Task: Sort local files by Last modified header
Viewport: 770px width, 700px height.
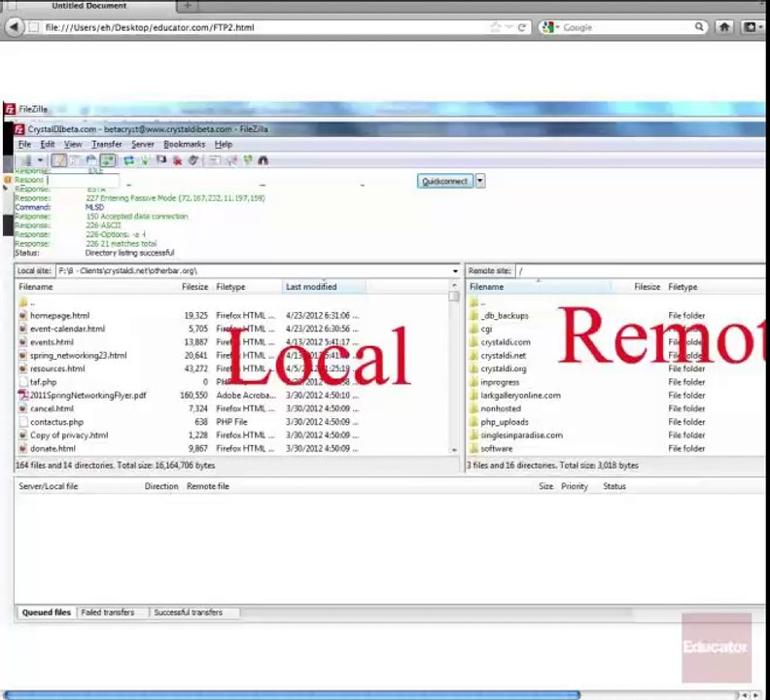Action: tap(324, 287)
